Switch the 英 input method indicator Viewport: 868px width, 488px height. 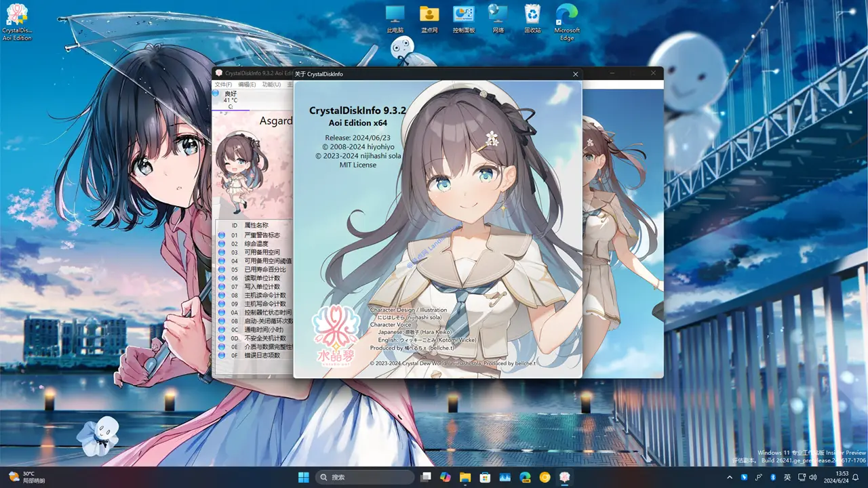(787, 477)
